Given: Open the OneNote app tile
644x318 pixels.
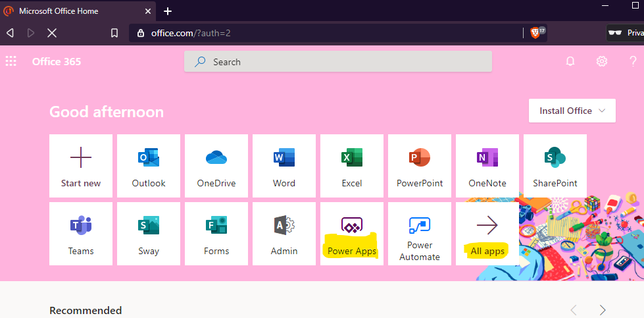Looking at the screenshot, I should [x=487, y=166].
